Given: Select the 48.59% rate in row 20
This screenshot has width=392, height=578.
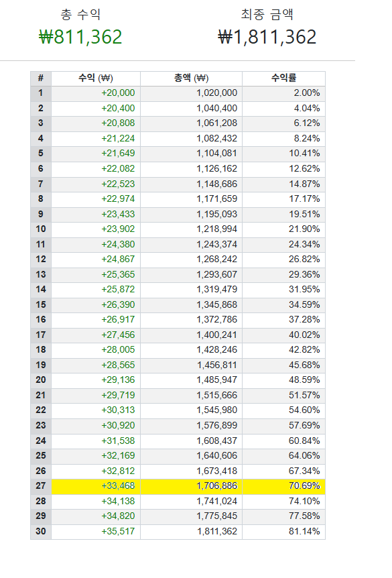Looking at the screenshot, I should point(304,380).
